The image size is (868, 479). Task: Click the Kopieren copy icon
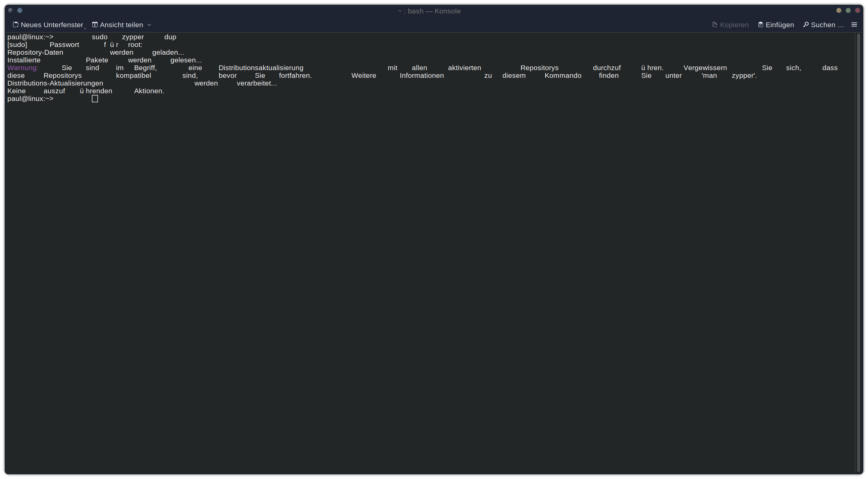point(715,24)
